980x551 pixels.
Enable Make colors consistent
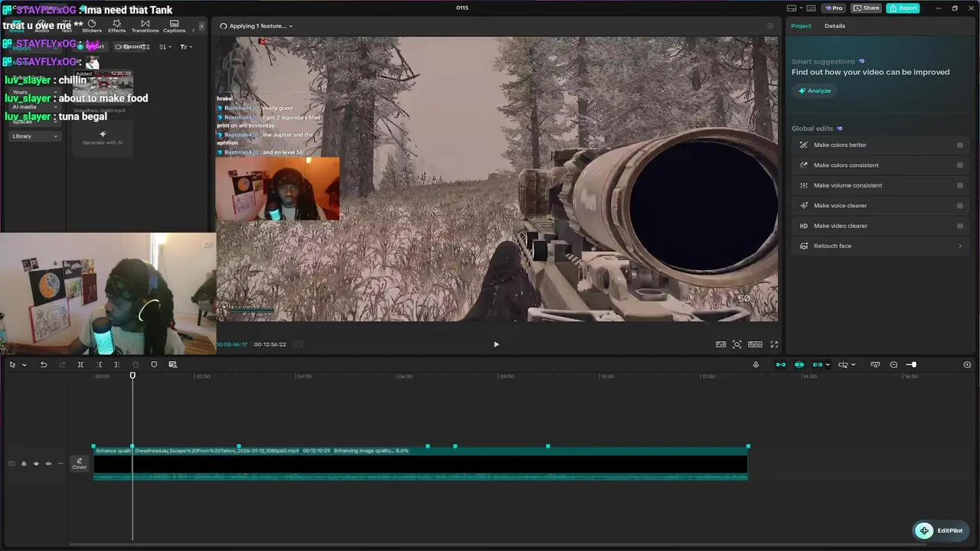tap(959, 165)
